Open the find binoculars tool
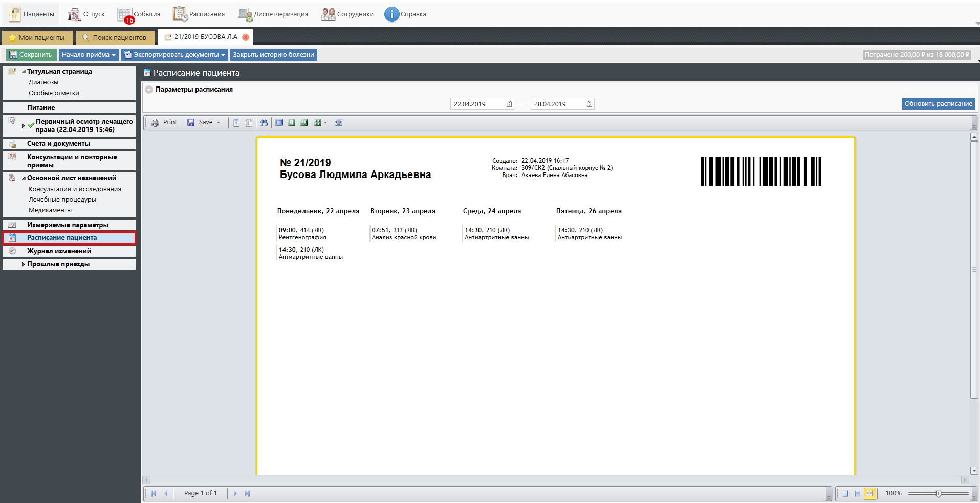 click(264, 122)
